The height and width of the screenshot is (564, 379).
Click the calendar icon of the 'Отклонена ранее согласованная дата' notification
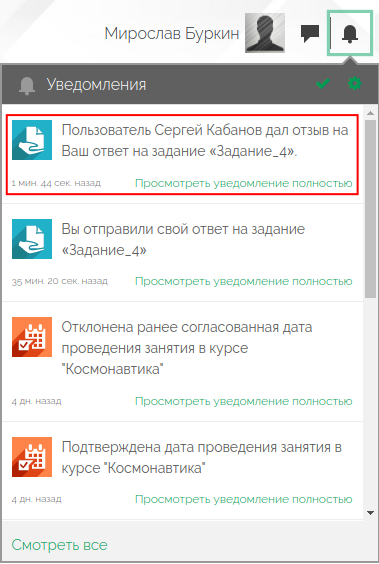(32, 337)
